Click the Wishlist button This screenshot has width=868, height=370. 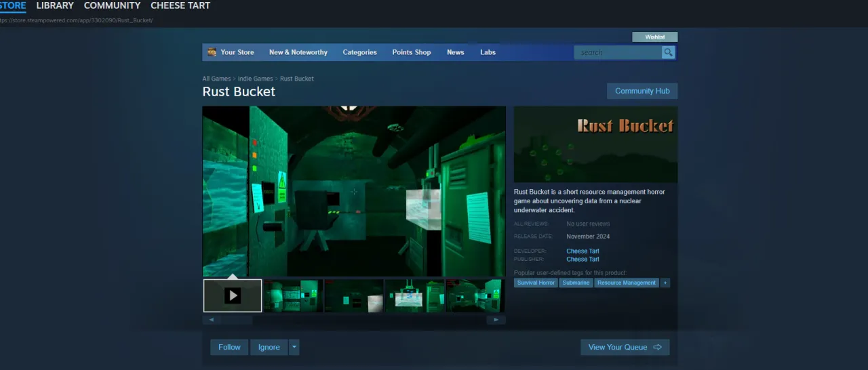654,37
